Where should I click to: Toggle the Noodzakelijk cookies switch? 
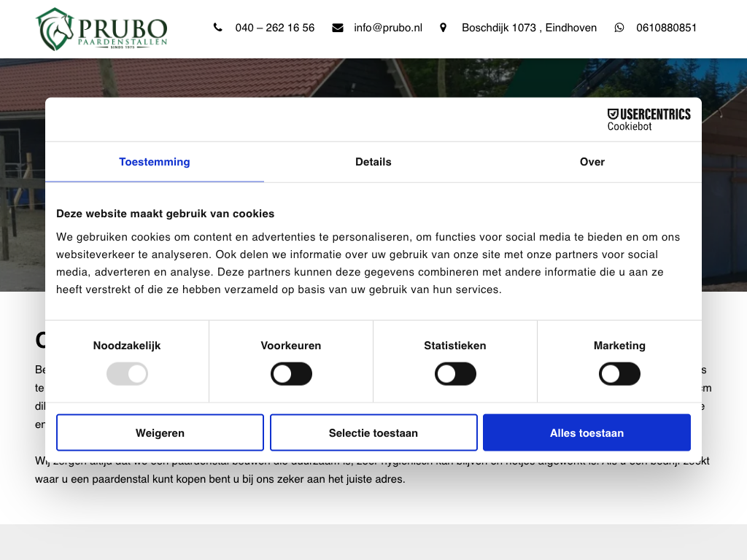tap(127, 374)
